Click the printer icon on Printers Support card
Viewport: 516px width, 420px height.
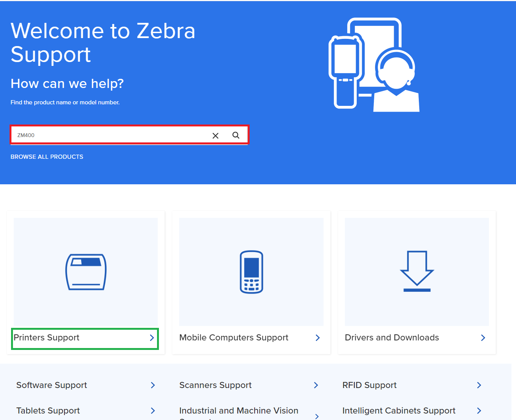click(x=85, y=272)
